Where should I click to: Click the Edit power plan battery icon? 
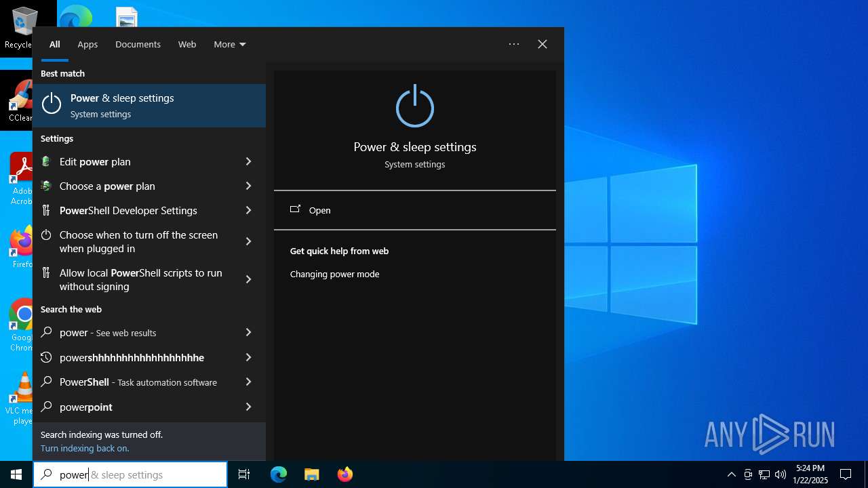[x=46, y=161]
